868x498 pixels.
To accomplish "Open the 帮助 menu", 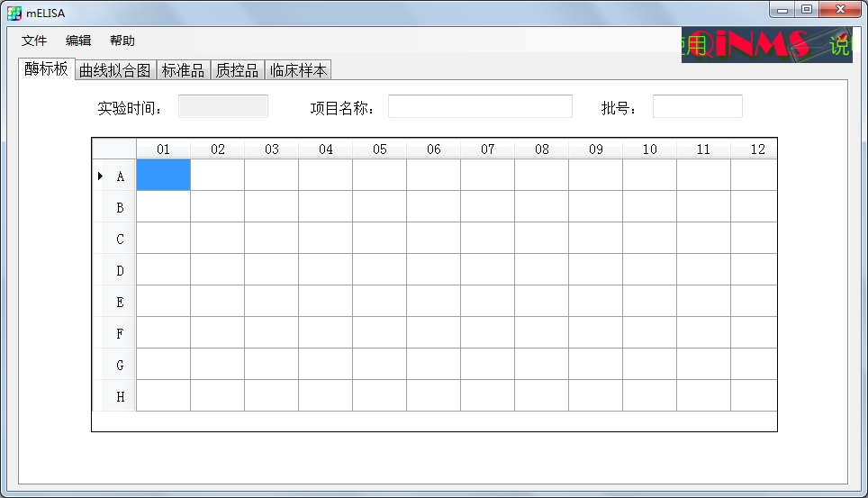I will (122, 41).
